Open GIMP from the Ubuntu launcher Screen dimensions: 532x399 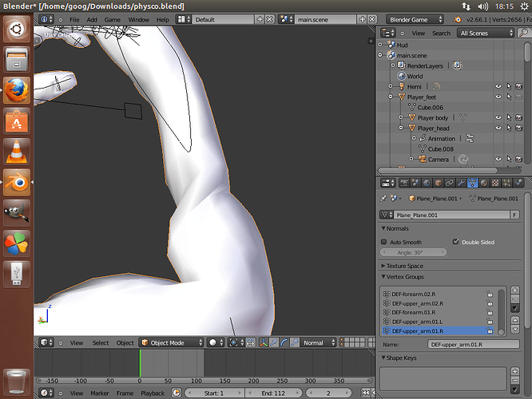17,213
